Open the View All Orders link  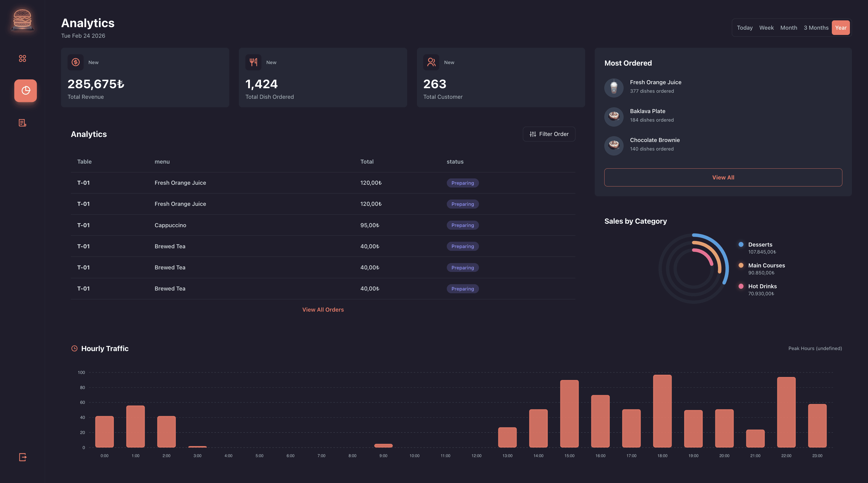[x=323, y=309]
